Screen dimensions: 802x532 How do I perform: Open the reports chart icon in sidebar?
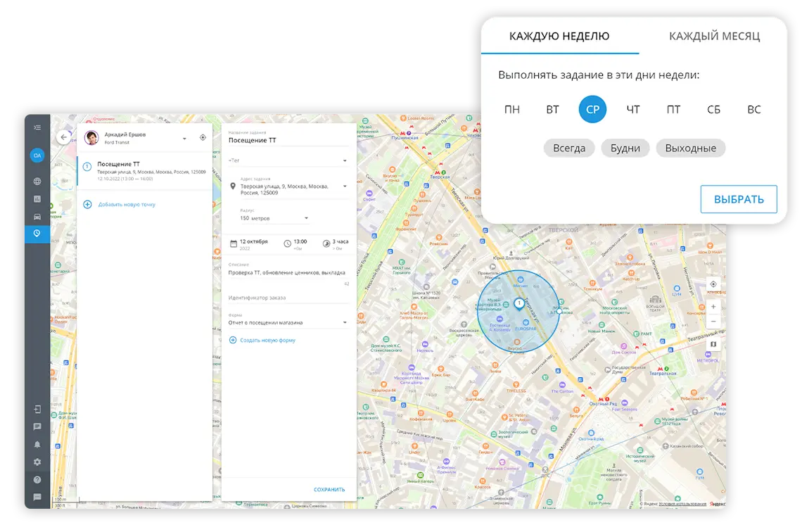coord(37,199)
